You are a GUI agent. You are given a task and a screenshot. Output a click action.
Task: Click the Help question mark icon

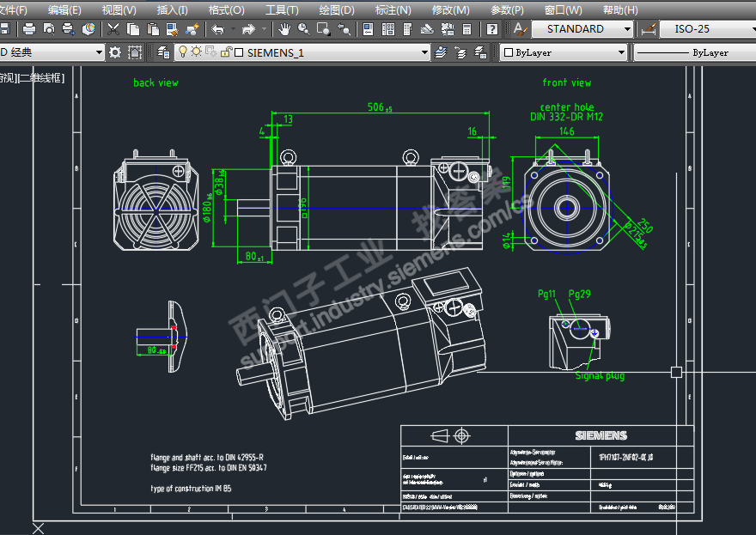(x=492, y=29)
